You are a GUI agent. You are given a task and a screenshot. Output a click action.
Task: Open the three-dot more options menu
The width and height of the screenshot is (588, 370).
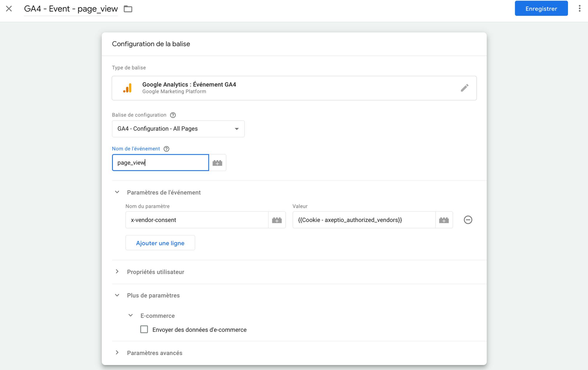pyautogui.click(x=579, y=9)
